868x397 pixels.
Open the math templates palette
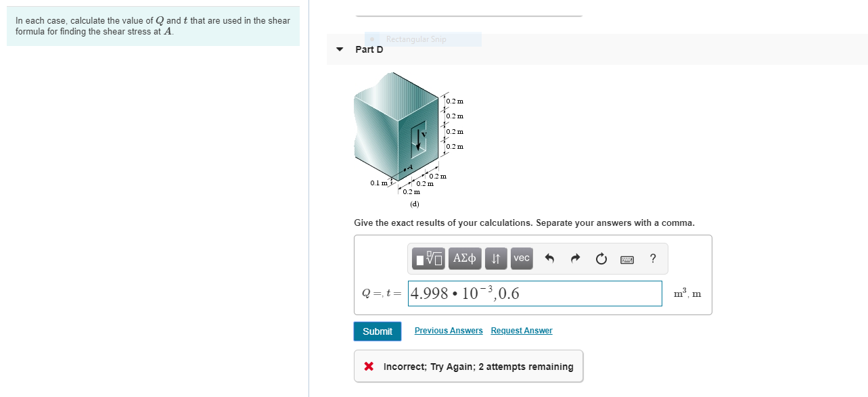(427, 258)
